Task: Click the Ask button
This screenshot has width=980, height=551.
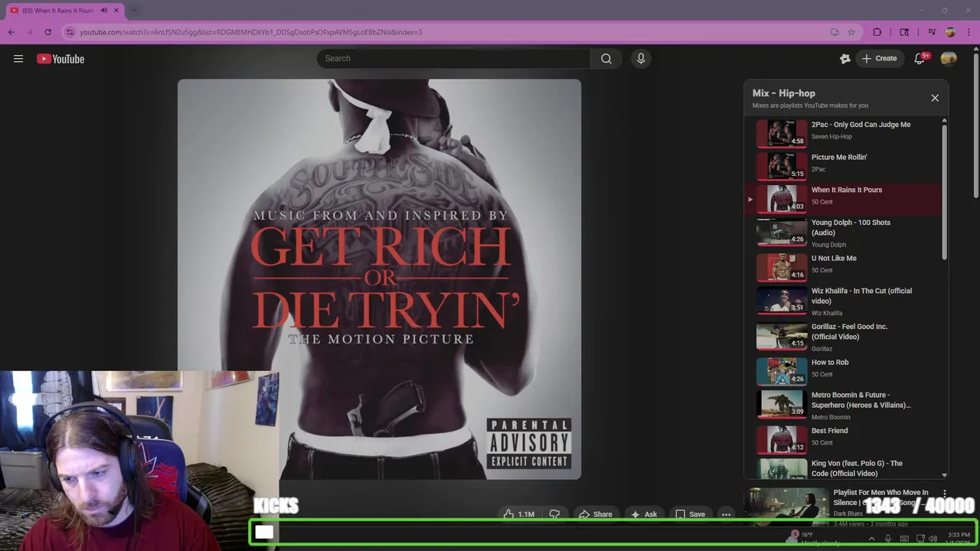Action: (x=644, y=514)
